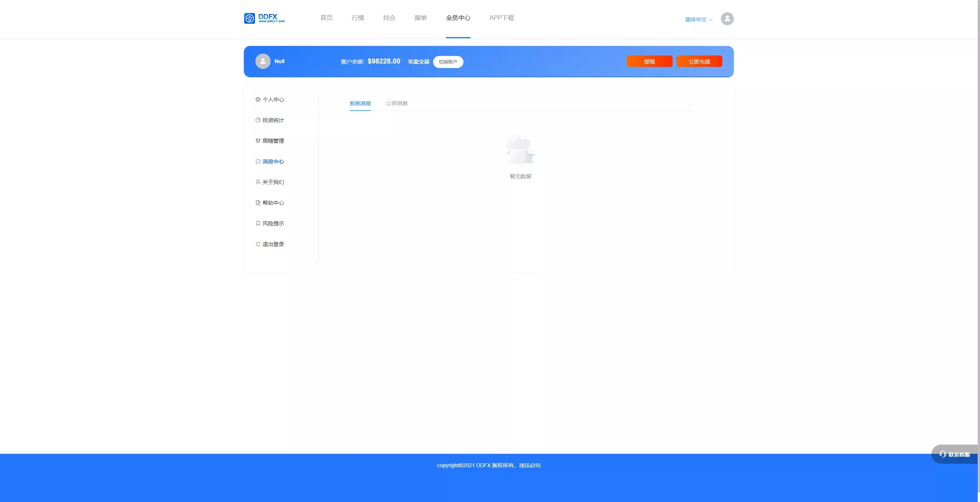Screen dimensions: 980x502
Task: Click the gear icon beside 个人中心
Action: coord(258,99)
